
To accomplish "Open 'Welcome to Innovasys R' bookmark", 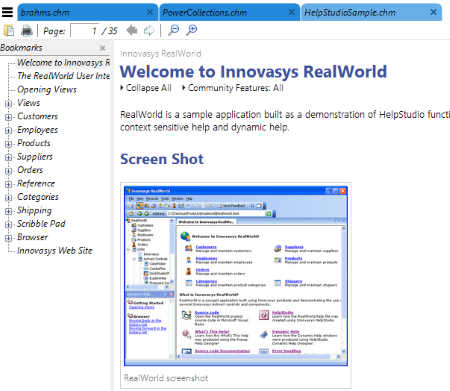I will (63, 63).
